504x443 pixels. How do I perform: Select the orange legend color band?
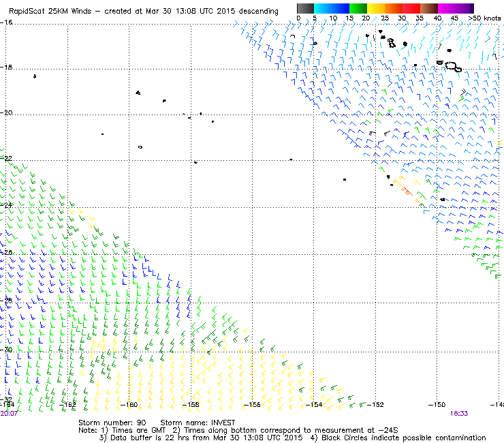click(x=394, y=8)
